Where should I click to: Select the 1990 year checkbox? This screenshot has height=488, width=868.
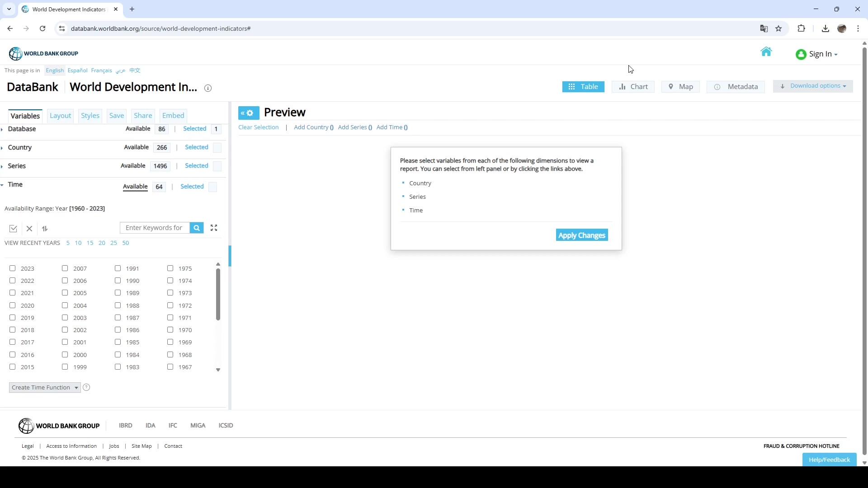point(118,280)
